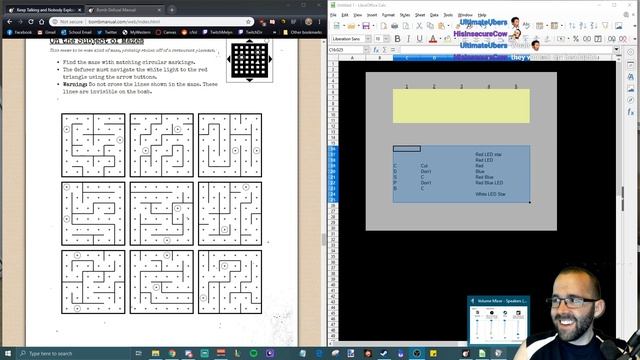Screen dimensions: 640x360
Task: Click the Chrome address bar
Action: coord(151,22)
